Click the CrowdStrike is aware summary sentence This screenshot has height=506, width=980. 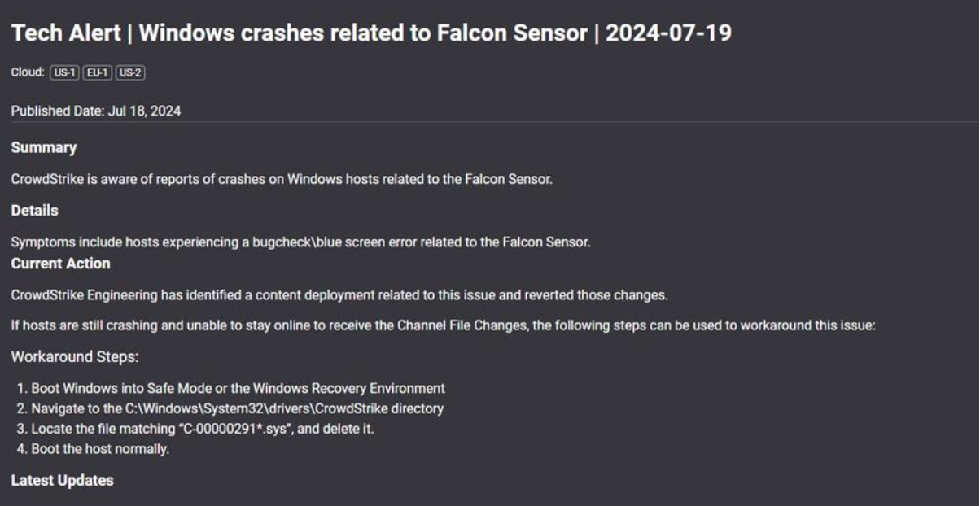(x=282, y=179)
